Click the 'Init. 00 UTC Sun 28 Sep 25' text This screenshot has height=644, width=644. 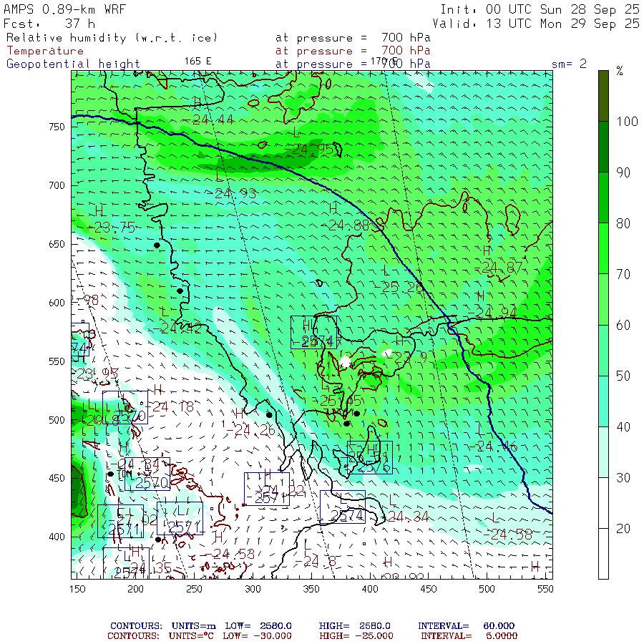coord(540,9)
